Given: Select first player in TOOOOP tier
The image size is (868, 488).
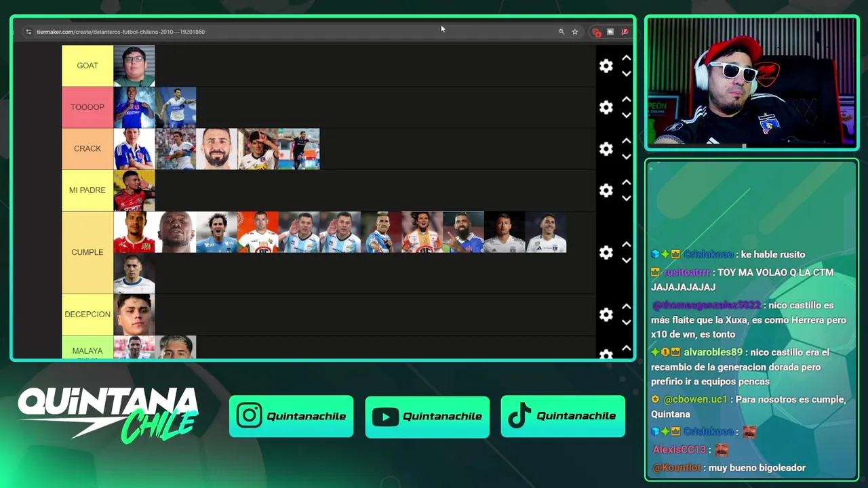Looking at the screenshot, I should (134, 107).
